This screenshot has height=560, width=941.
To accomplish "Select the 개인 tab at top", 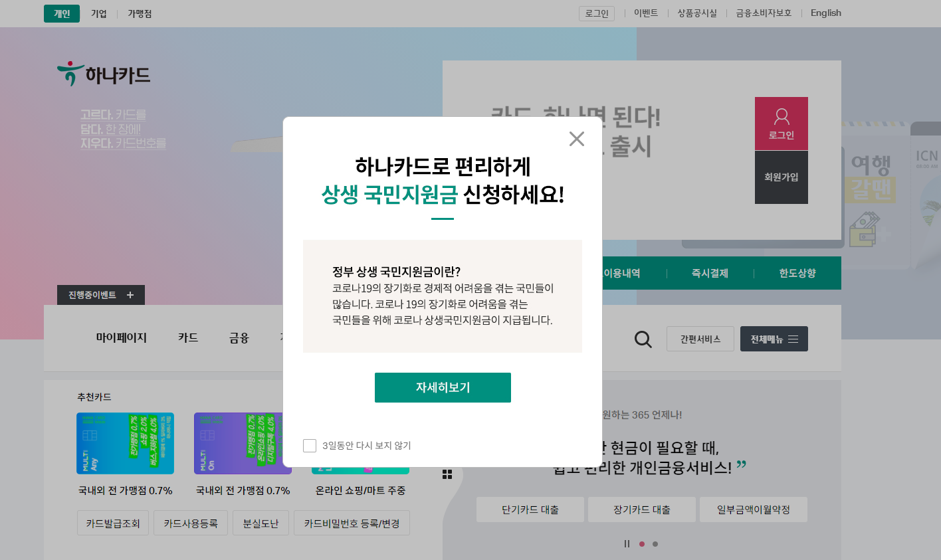I will coord(62,13).
